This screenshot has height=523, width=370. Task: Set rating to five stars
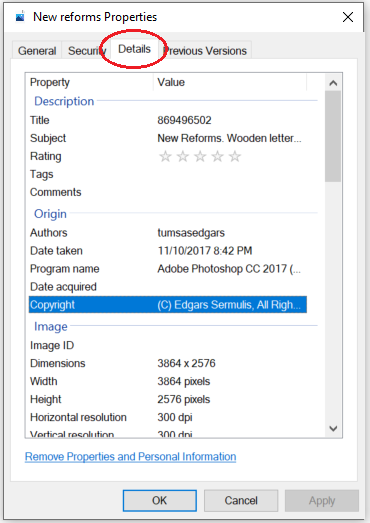(x=235, y=156)
